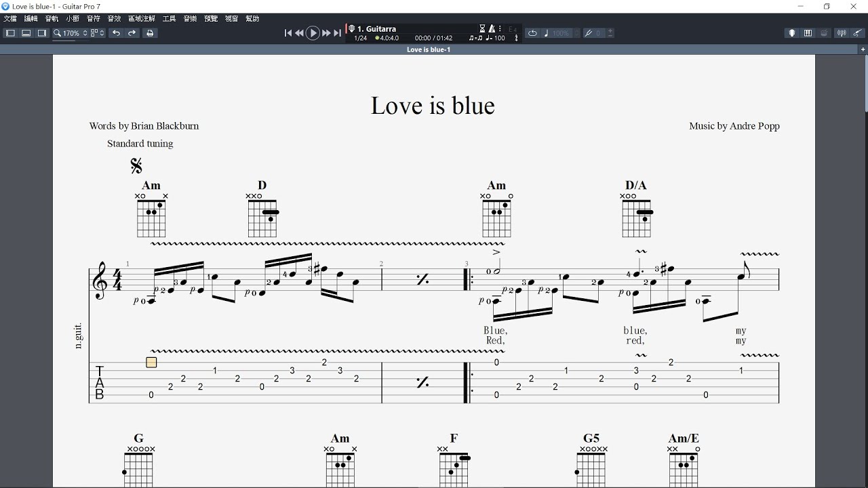Screen dimensions: 868x488
Task: Click the Words by Brian Blackburn credit
Action: pyautogui.click(x=144, y=126)
